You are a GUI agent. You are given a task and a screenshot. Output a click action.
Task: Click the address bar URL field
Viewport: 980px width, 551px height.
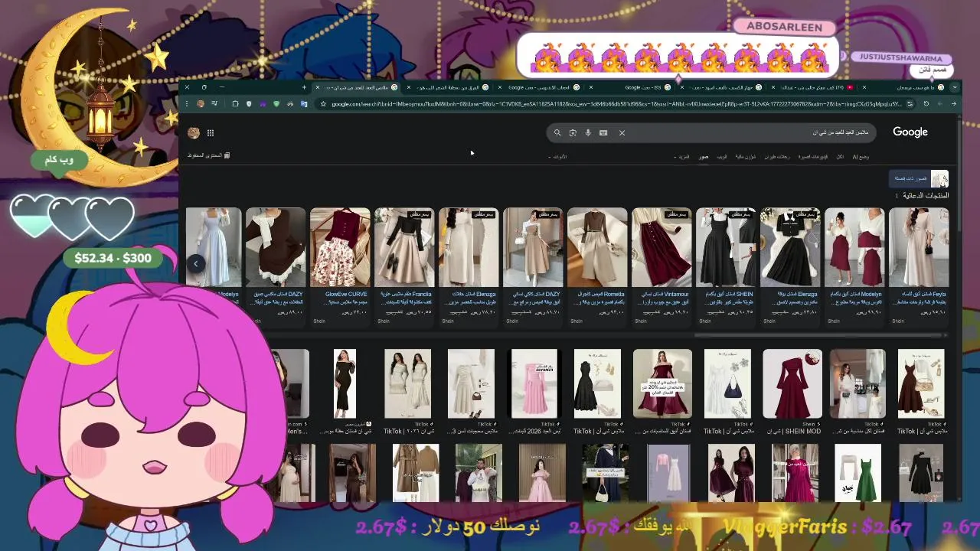(x=616, y=103)
